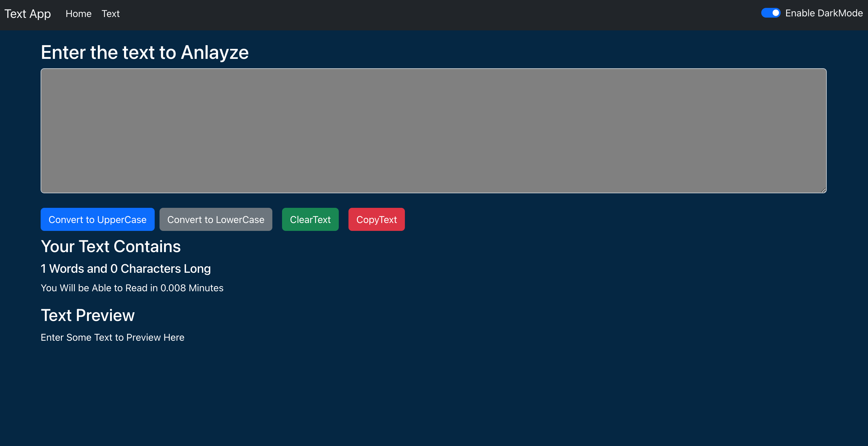This screenshot has width=868, height=446.
Task: Focus the gray text input area
Action: (x=433, y=131)
